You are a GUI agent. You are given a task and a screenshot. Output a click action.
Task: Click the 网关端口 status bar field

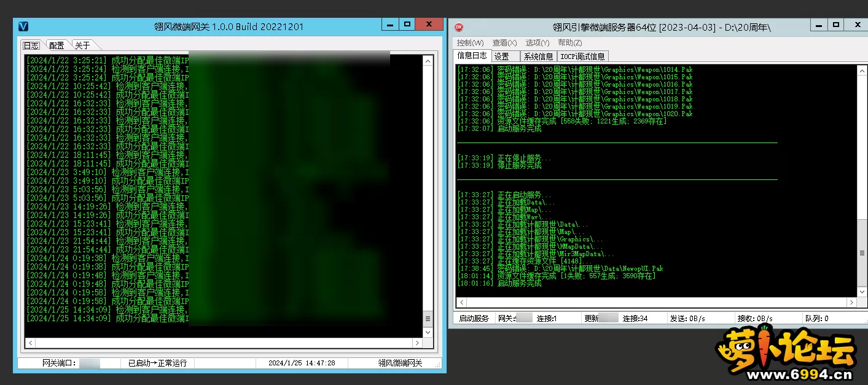pyautogui.click(x=68, y=363)
